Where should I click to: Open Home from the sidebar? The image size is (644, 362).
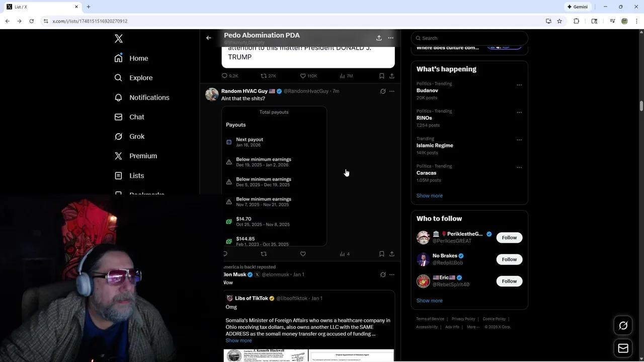131,58
